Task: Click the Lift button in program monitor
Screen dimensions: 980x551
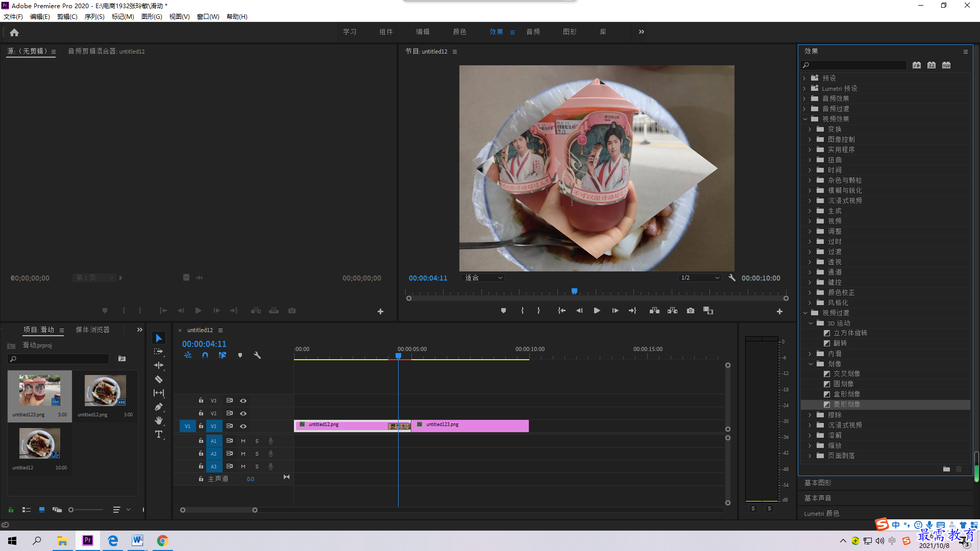Action: (x=654, y=311)
